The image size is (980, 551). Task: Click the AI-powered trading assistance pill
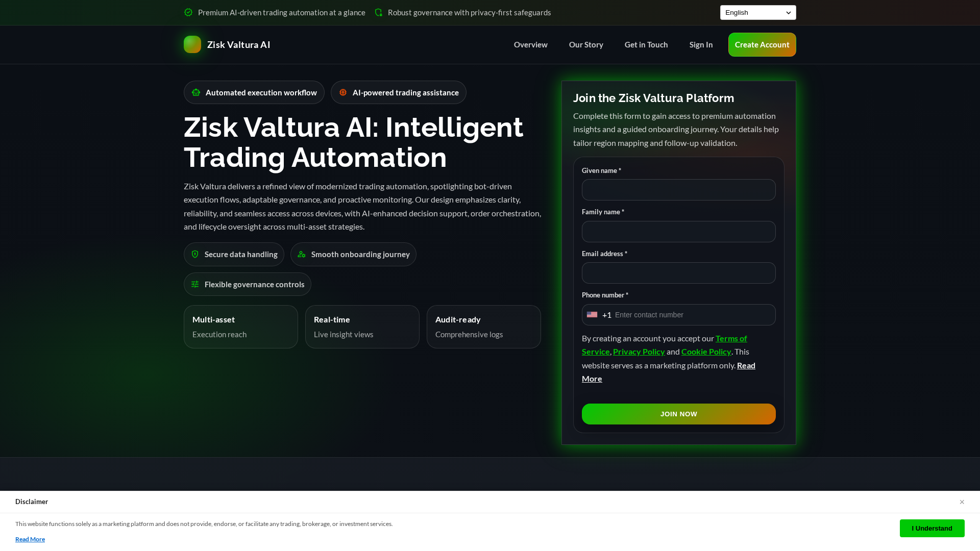(399, 92)
